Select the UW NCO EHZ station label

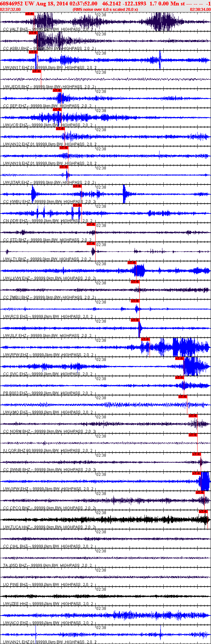[48, 623]
